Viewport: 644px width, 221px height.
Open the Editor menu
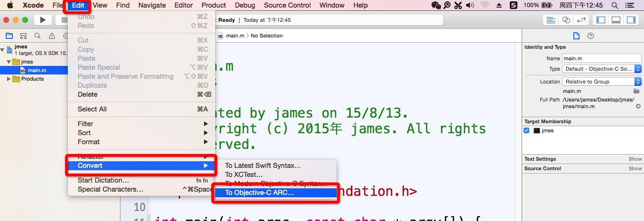pos(184,5)
